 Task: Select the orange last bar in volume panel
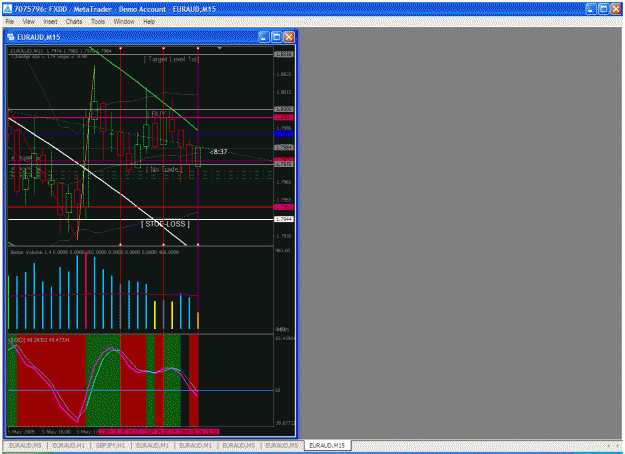198,320
